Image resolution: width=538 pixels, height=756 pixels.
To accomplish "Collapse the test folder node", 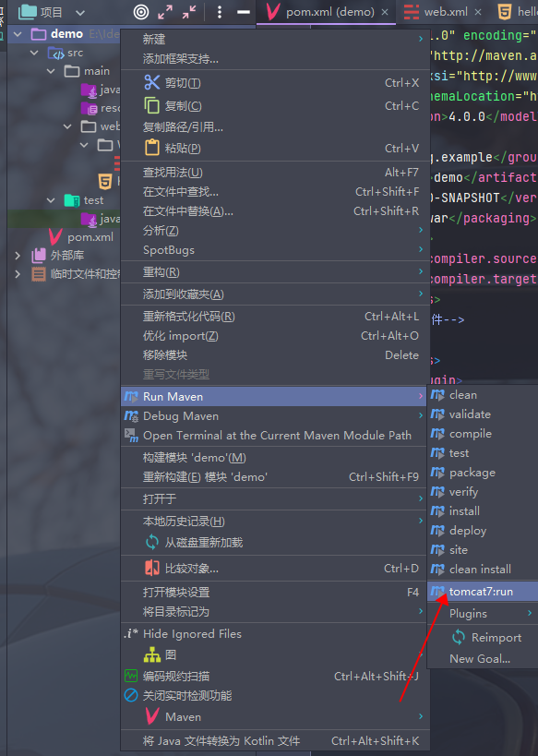I will tap(51, 200).
